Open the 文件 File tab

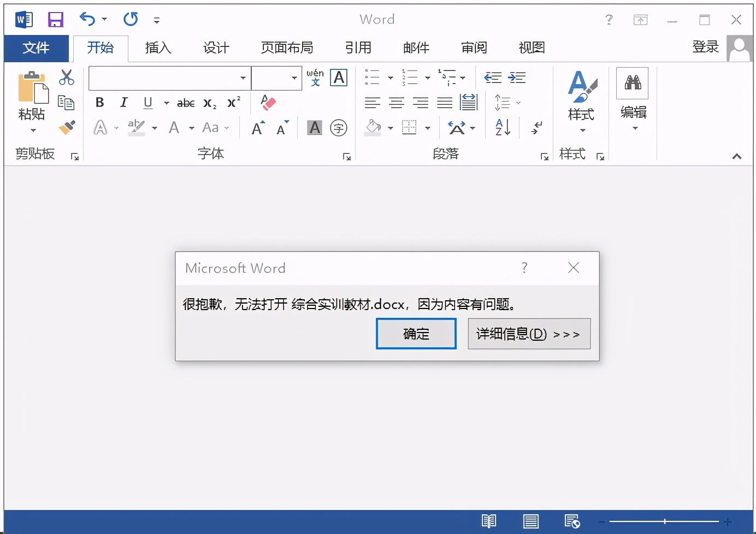(x=36, y=48)
